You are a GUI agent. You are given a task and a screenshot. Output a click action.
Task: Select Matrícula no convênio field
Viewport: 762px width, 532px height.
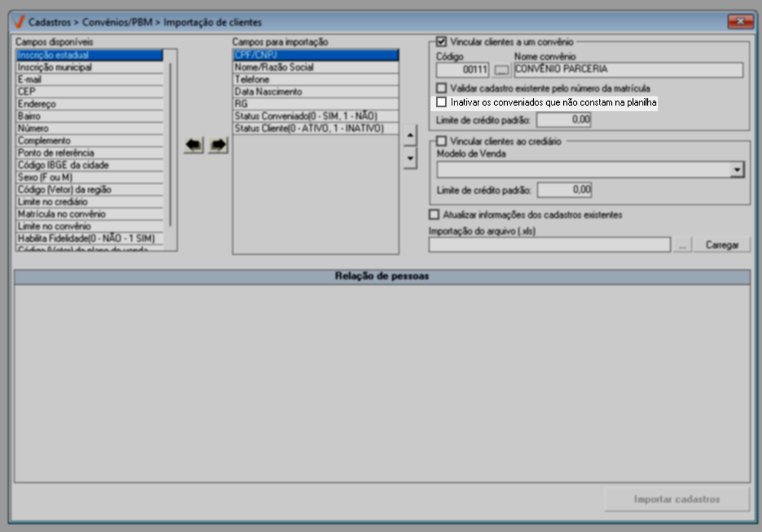tap(89, 214)
